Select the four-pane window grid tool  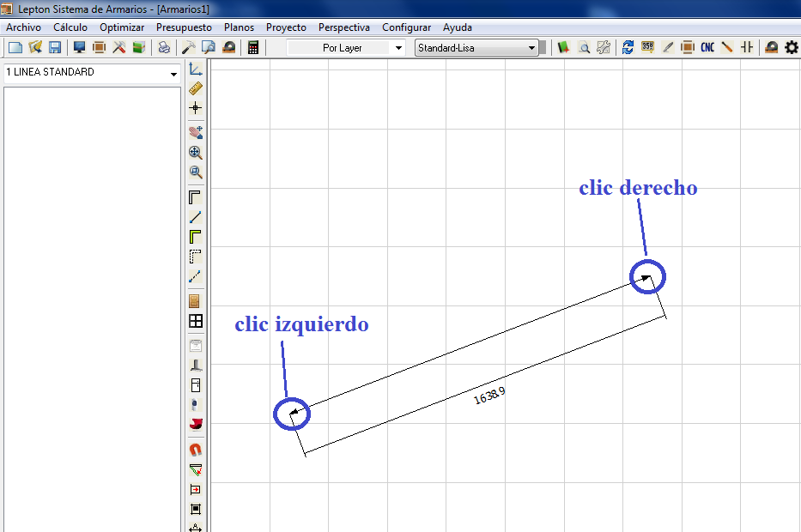coord(196,321)
